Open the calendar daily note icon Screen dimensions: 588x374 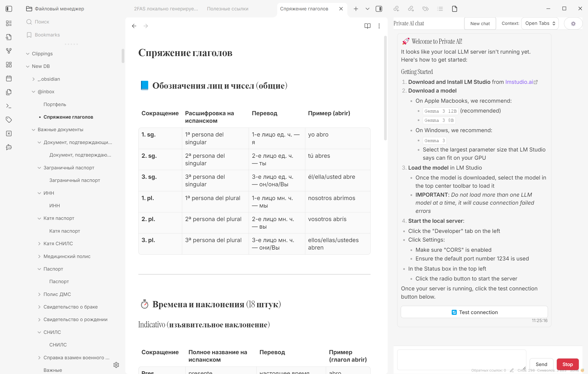click(9, 78)
